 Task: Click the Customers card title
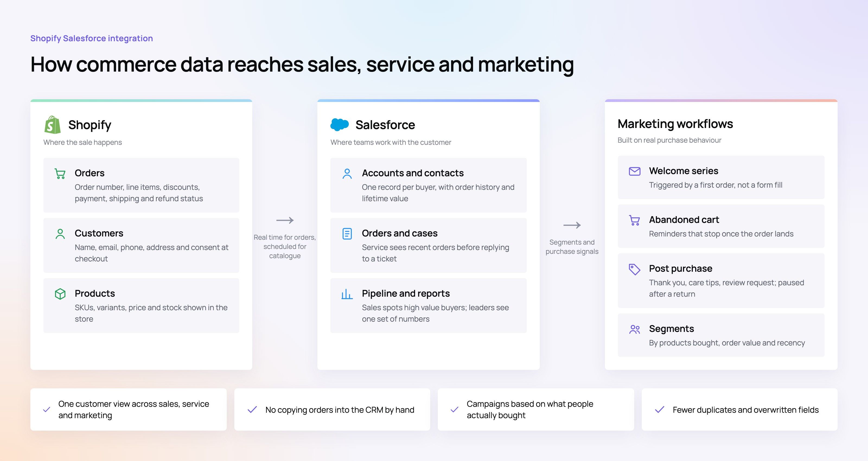pyautogui.click(x=99, y=233)
